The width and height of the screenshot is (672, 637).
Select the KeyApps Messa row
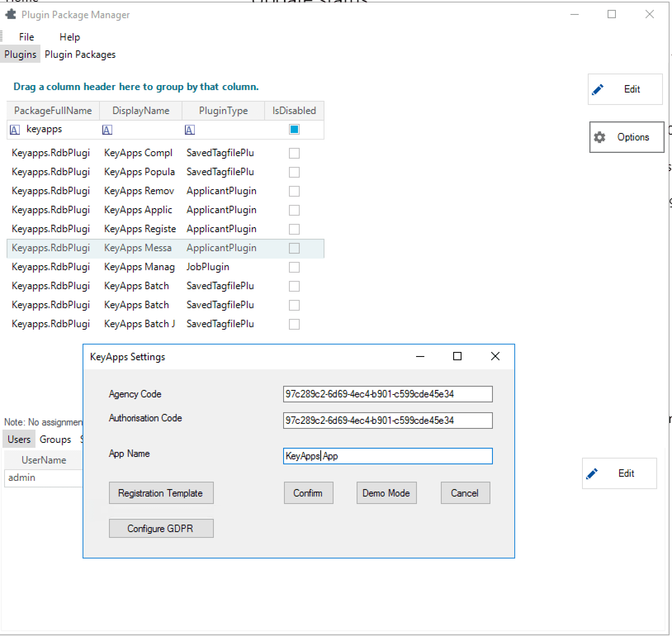click(x=166, y=248)
